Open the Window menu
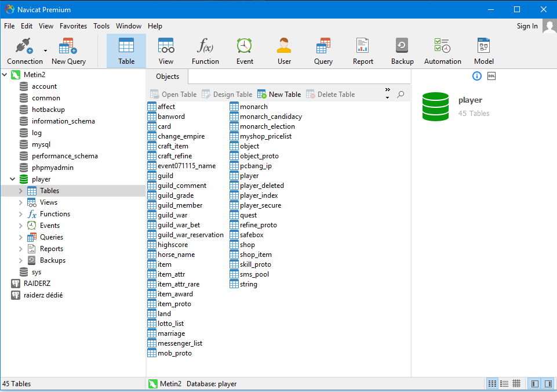Screen dimensions: 557x392 tap(129, 26)
